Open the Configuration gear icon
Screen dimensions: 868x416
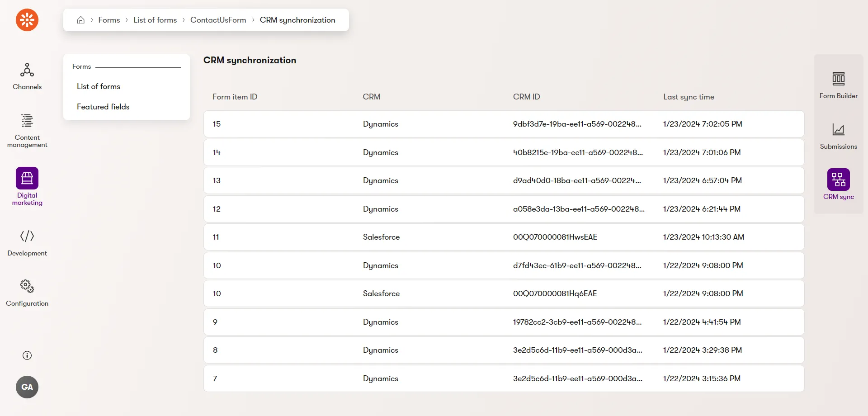(x=27, y=286)
